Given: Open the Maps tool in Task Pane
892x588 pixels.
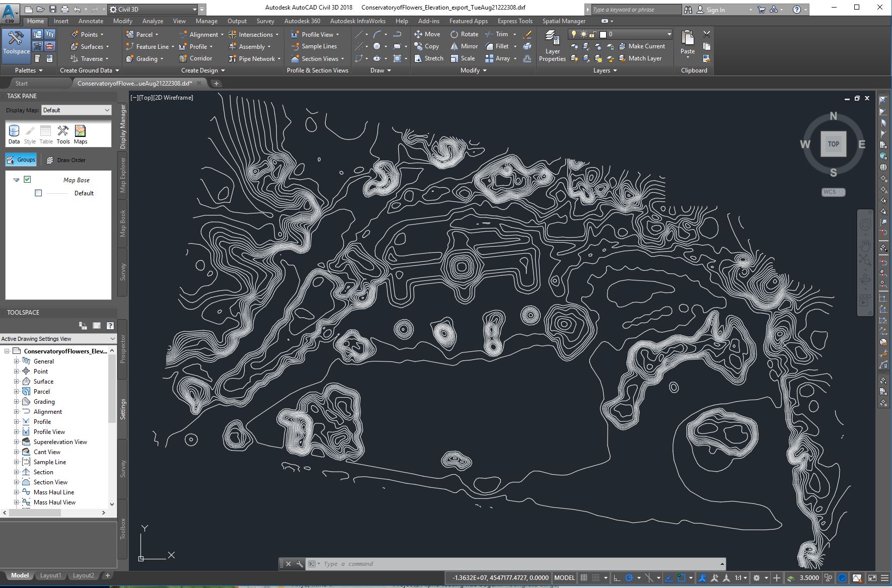Looking at the screenshot, I should (80, 132).
